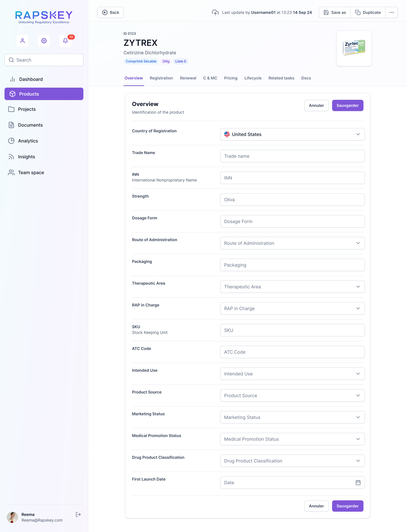
Task: Expand the Route of Administration dropdown
Action: [292, 243]
